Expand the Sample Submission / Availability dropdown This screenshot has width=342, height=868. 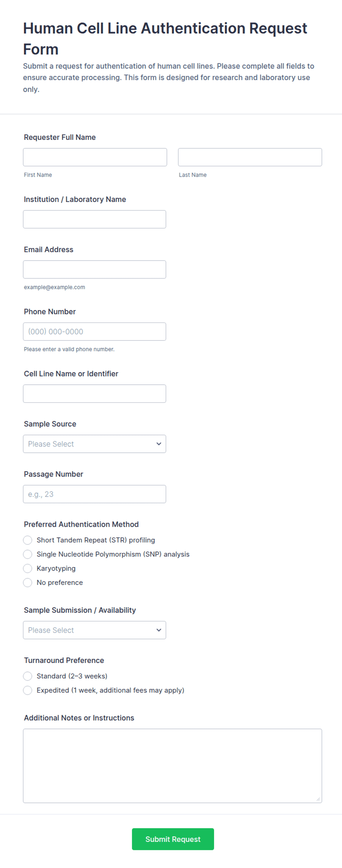[95, 630]
